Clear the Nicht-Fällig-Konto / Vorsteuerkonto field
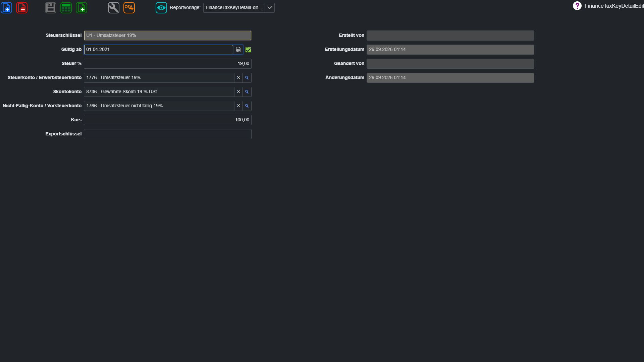The width and height of the screenshot is (644, 362). pos(238,106)
